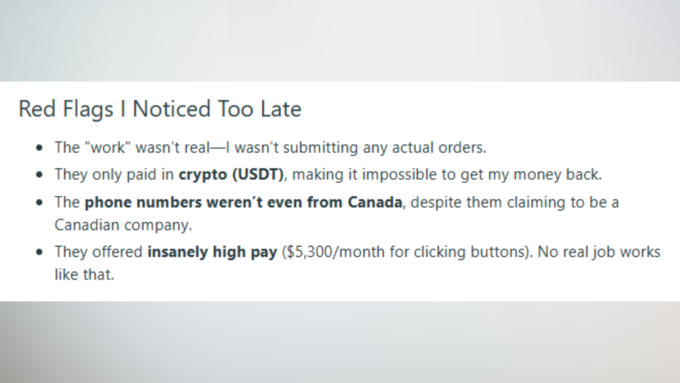Click the phrase No real job works
Viewport: 680px width, 383px height.
point(599,252)
